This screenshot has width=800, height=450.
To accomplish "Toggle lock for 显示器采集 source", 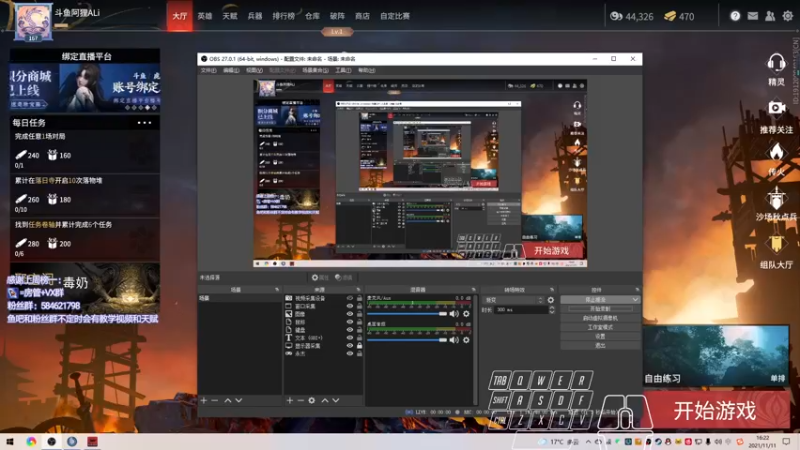I will [359, 345].
